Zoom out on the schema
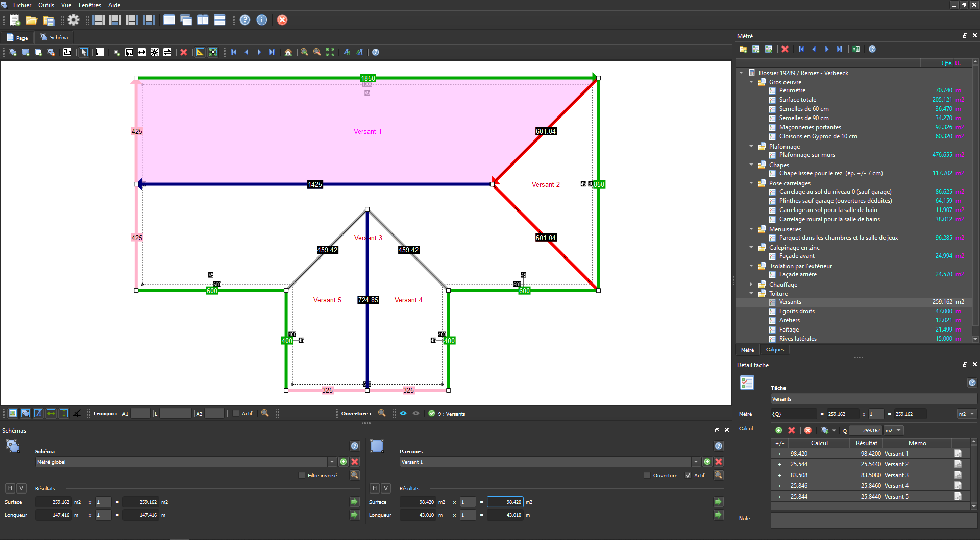 (x=317, y=52)
